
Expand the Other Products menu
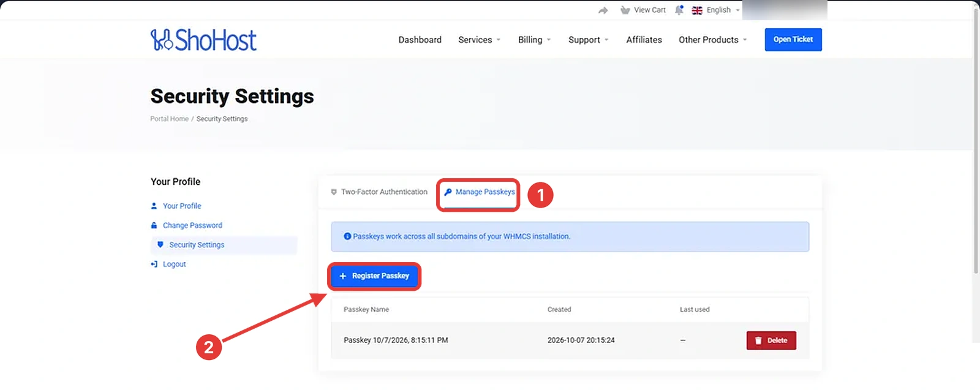point(712,40)
